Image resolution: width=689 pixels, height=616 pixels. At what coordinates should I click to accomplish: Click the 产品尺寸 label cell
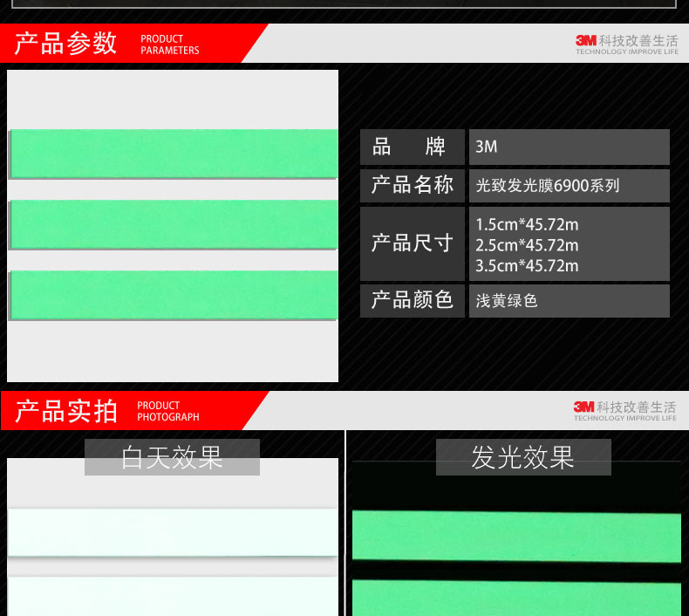point(412,243)
